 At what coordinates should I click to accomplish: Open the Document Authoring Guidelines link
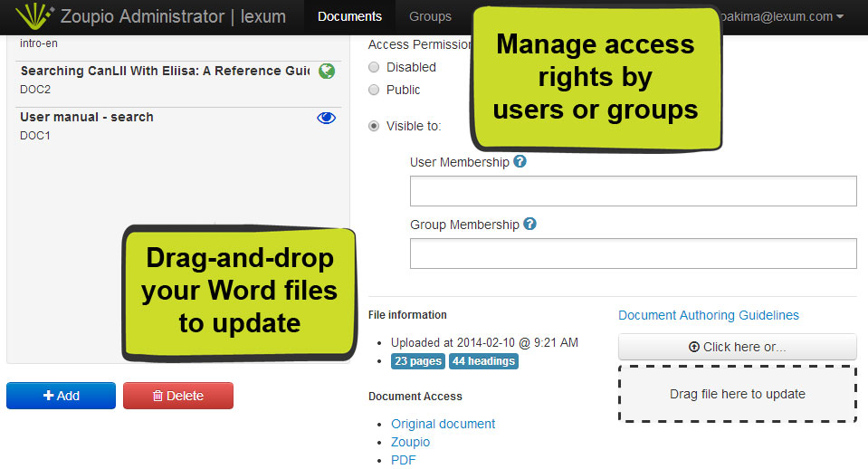pos(709,315)
